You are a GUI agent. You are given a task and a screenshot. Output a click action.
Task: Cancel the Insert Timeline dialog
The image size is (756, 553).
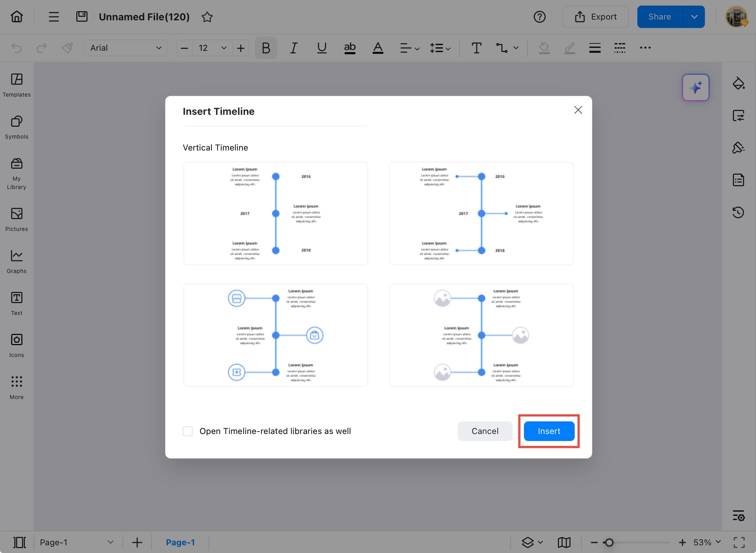point(485,431)
